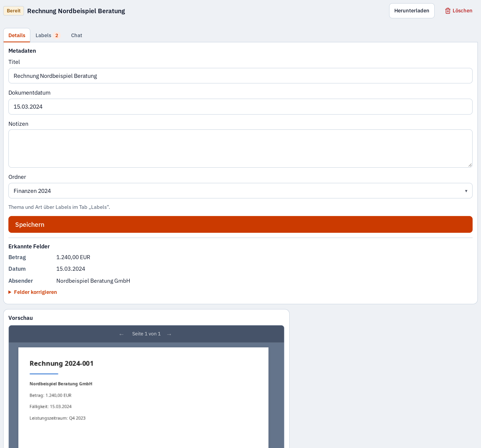The image size is (481, 448).
Task: Click the Bereit status badge
Action: tap(14, 11)
